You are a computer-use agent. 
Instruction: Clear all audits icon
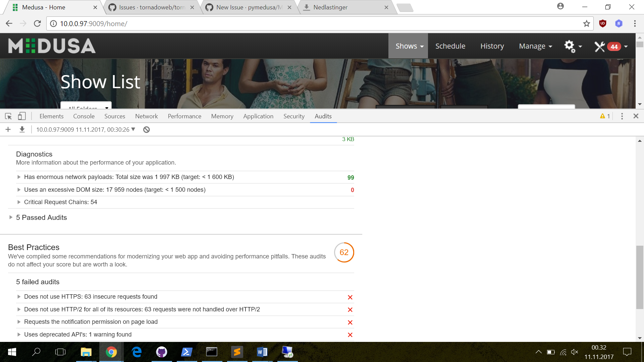(x=147, y=130)
